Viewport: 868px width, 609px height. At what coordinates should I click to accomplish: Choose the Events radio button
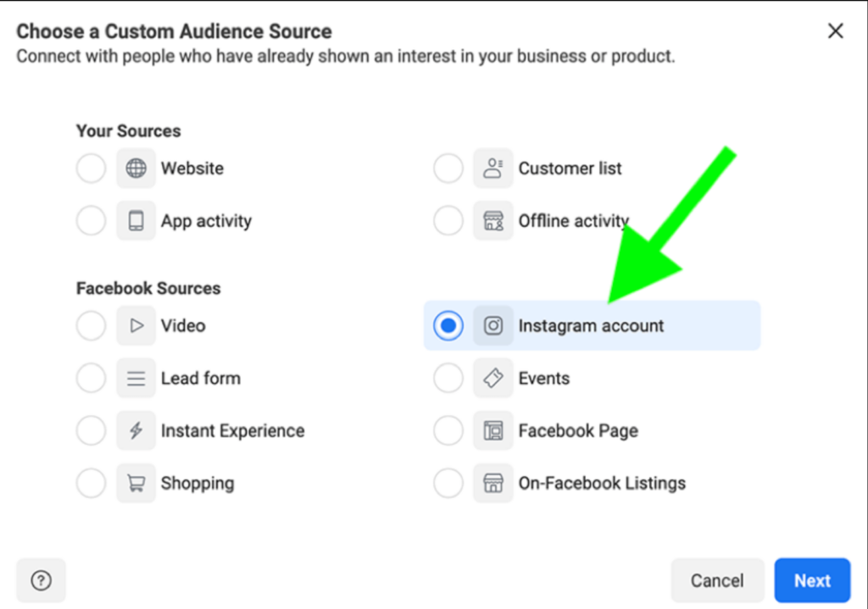[x=448, y=379]
